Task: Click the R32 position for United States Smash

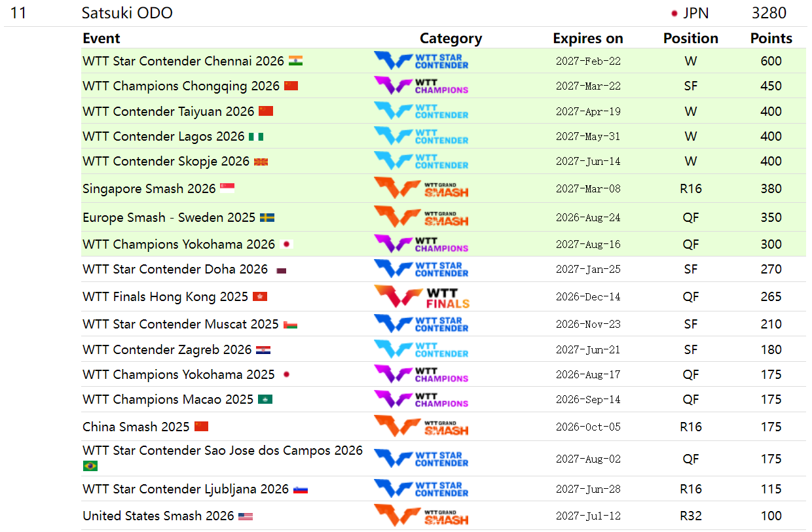Action: pyautogui.click(x=691, y=516)
